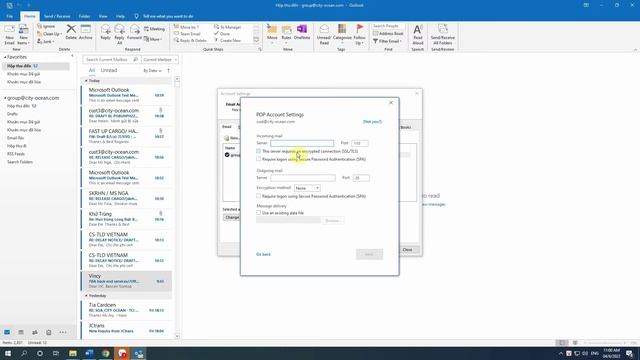Collapse the Today message group

point(86,81)
